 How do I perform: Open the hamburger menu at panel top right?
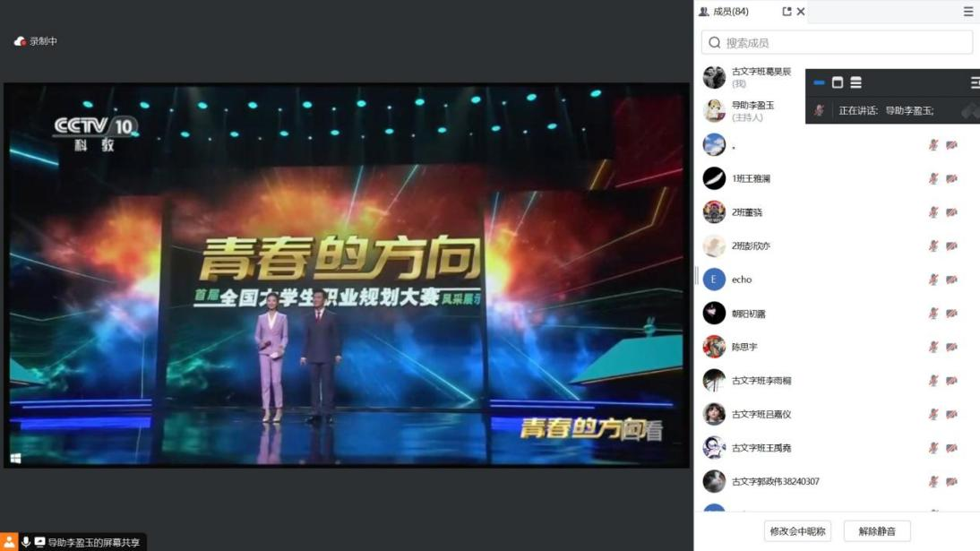click(968, 12)
